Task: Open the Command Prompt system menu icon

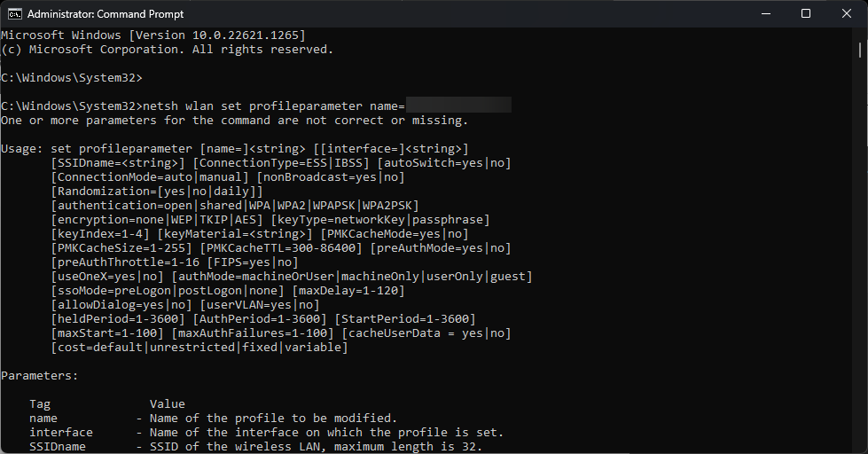Action: tap(15, 14)
